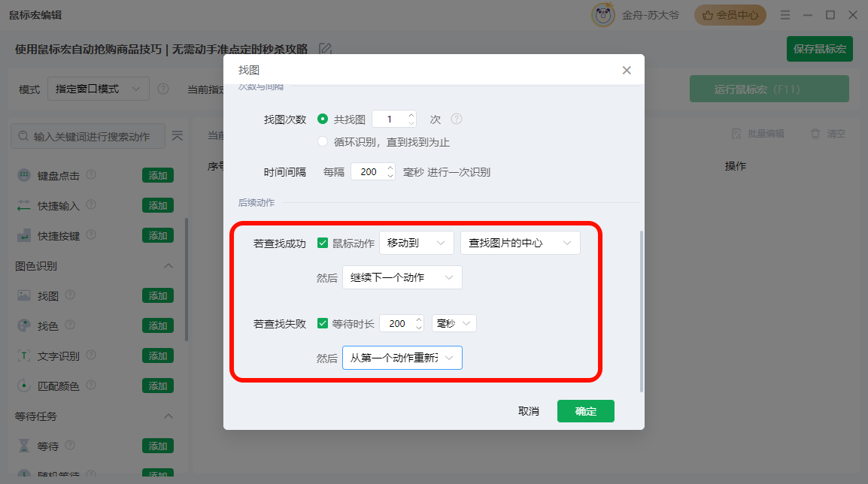
Task: Decrease the 找图次数 value with down arrow
Action: pyautogui.click(x=411, y=123)
